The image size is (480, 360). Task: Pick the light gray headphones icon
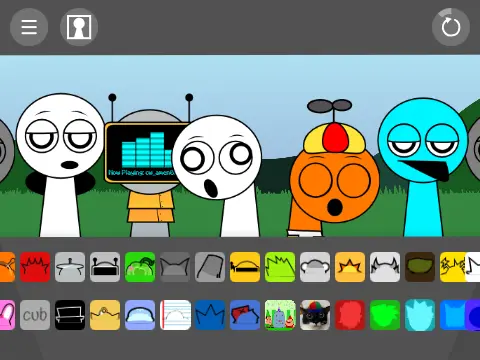pyautogui.click(x=315, y=267)
